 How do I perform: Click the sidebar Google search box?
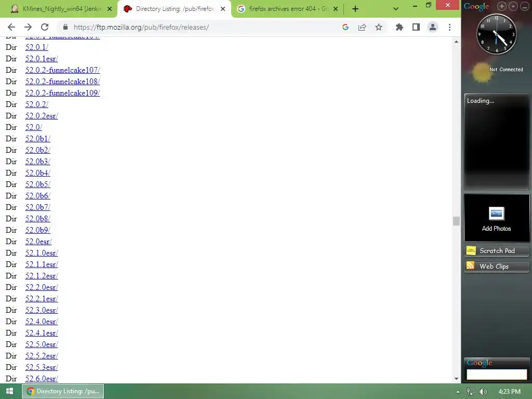(x=496, y=374)
